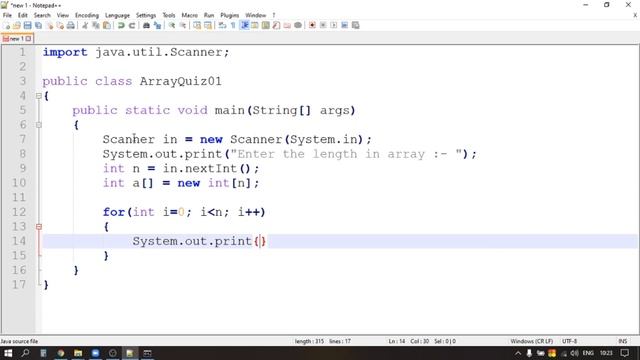Toggle synchronize vertical scrolling icon
640x360 pixels.
197,25
